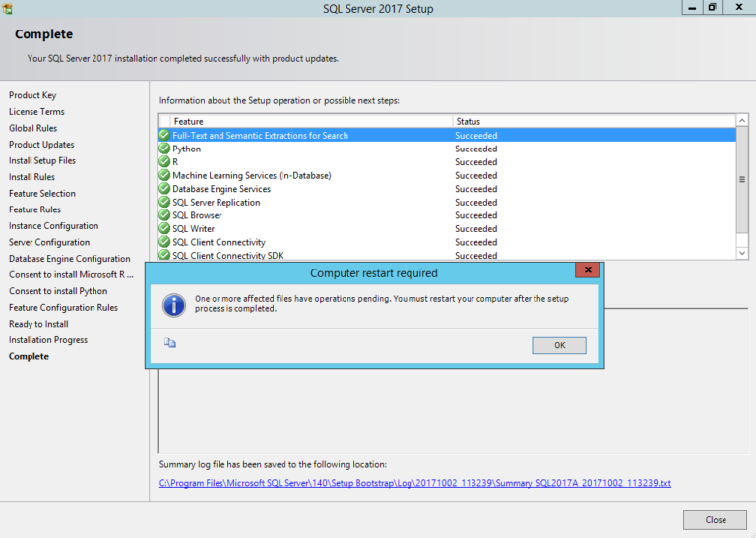Open the summary log file link
This screenshot has width=756, height=538.
click(415, 483)
